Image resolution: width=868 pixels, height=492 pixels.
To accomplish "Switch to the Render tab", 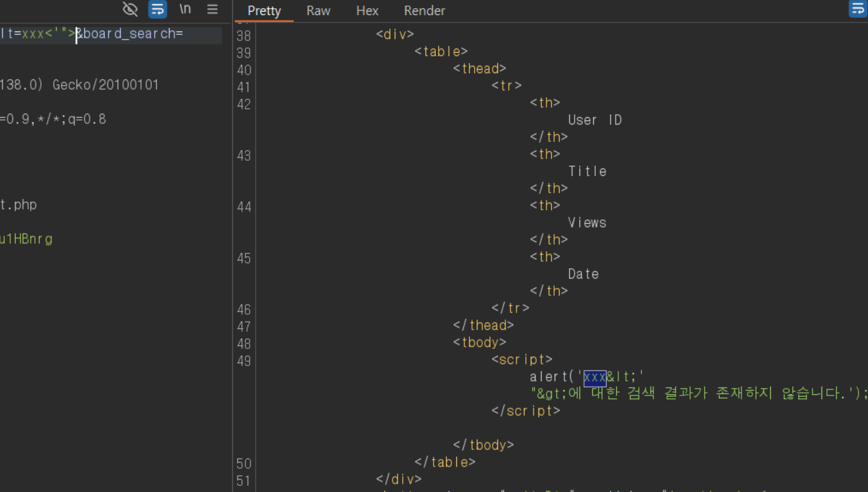I will point(425,11).
